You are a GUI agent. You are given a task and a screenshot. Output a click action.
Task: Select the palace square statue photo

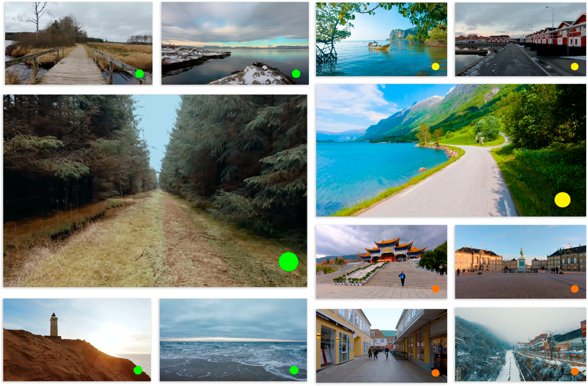pos(520,262)
